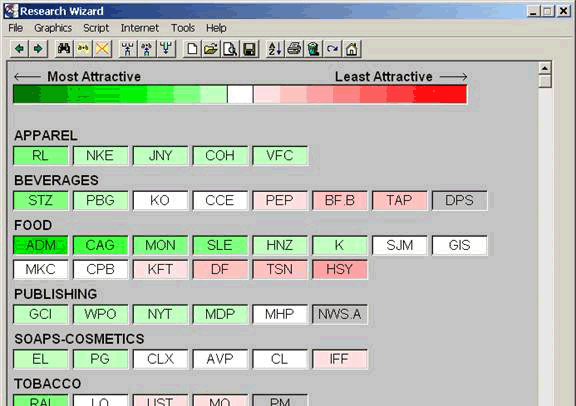Click the PUBLISHING group heading

coord(55,294)
